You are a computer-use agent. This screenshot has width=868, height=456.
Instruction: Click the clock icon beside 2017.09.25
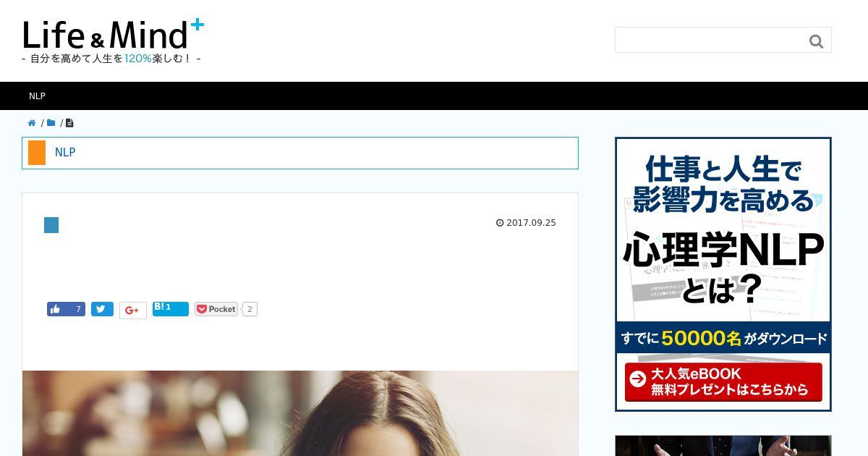(x=499, y=223)
